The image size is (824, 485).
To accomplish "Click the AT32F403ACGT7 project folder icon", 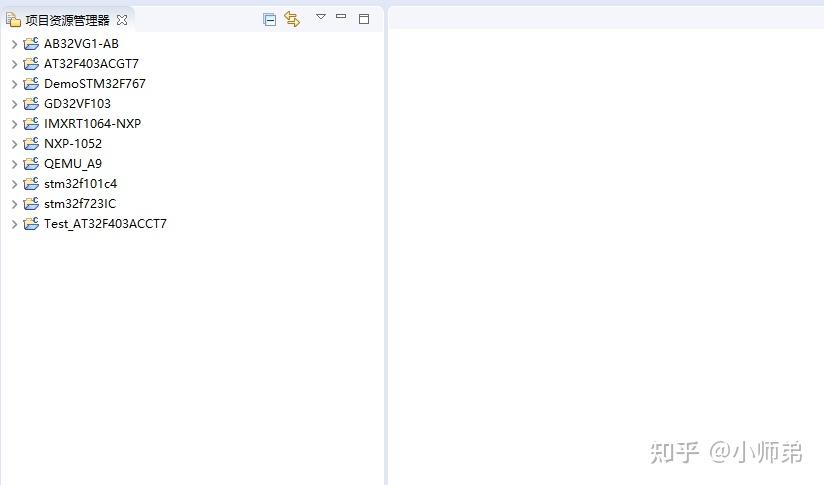I will click(31, 64).
